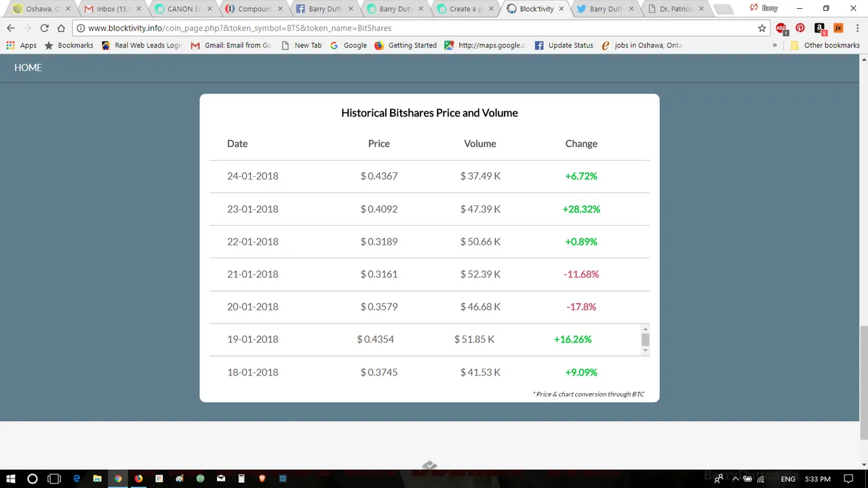Click the table's inner scrollbar thumb
Screen dimensions: 868x488
(645, 340)
